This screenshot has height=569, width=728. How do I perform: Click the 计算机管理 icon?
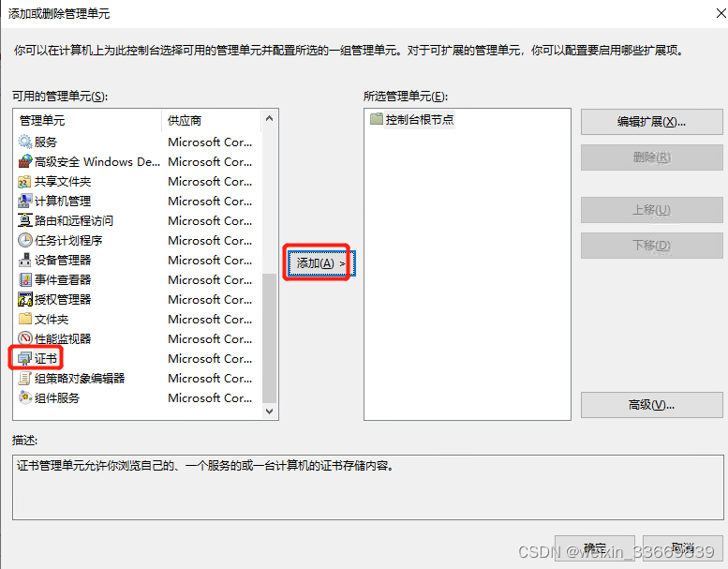pyautogui.click(x=24, y=202)
